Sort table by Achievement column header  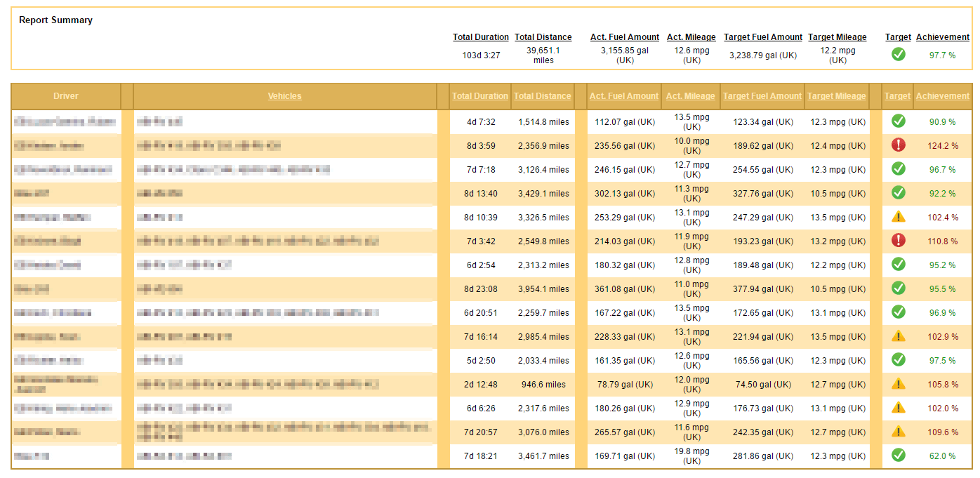[943, 96]
